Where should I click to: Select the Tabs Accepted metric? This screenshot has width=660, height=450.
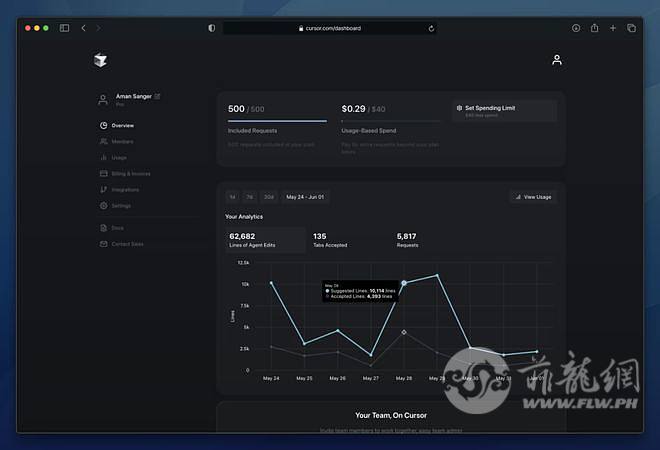pyautogui.click(x=330, y=240)
